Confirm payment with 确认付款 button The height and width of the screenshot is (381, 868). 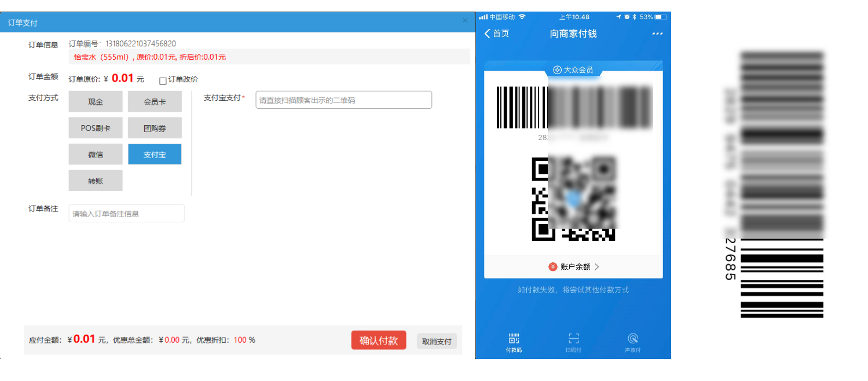coord(379,340)
